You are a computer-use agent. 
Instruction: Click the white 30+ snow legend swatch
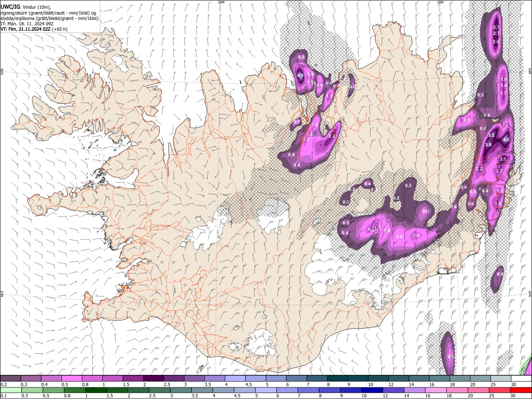(x=521, y=378)
